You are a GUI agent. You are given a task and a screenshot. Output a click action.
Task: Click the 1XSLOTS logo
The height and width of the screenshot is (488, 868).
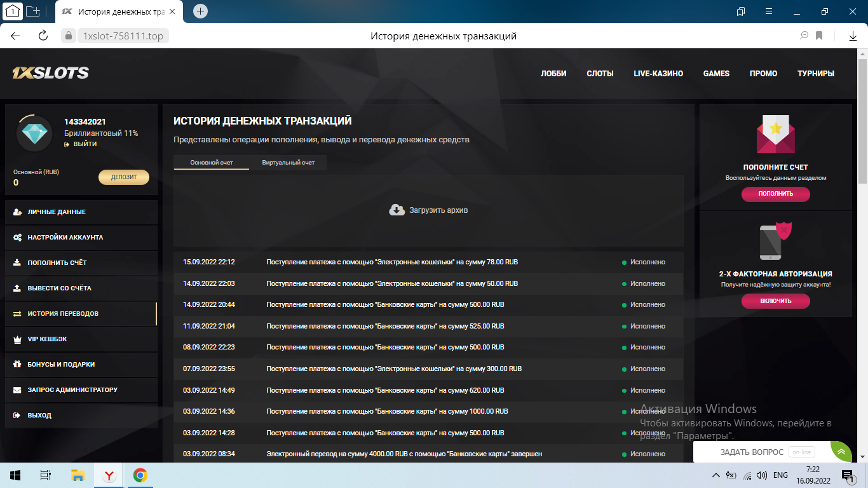pos(51,73)
